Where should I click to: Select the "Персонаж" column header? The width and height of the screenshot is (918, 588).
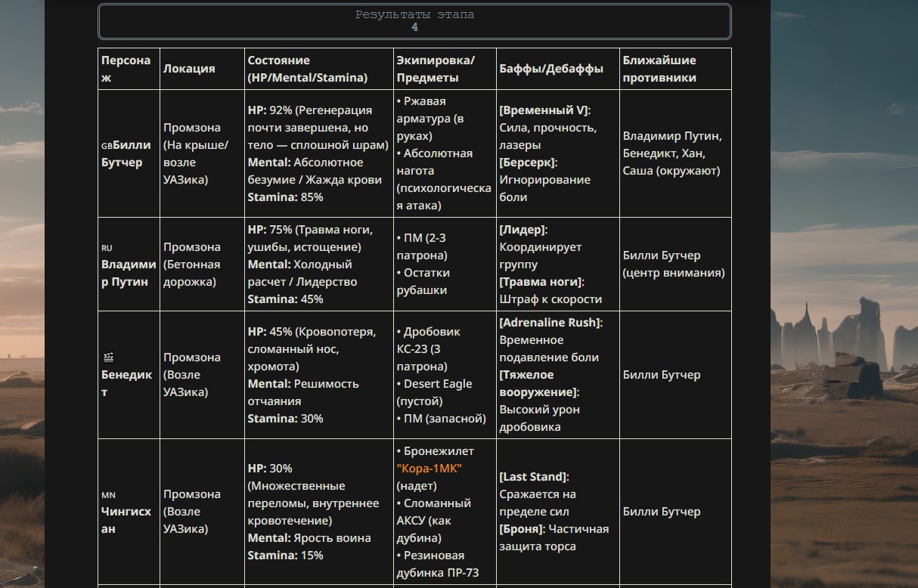point(126,69)
